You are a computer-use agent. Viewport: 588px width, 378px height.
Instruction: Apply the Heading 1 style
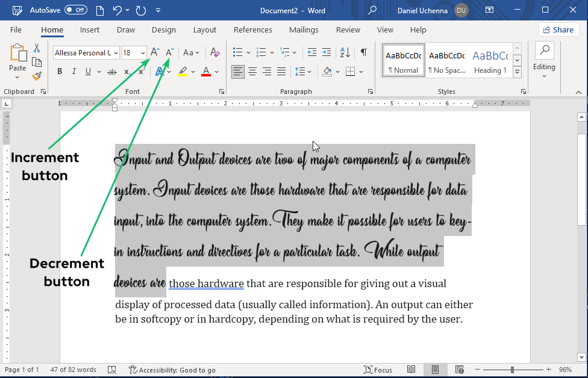click(490, 60)
